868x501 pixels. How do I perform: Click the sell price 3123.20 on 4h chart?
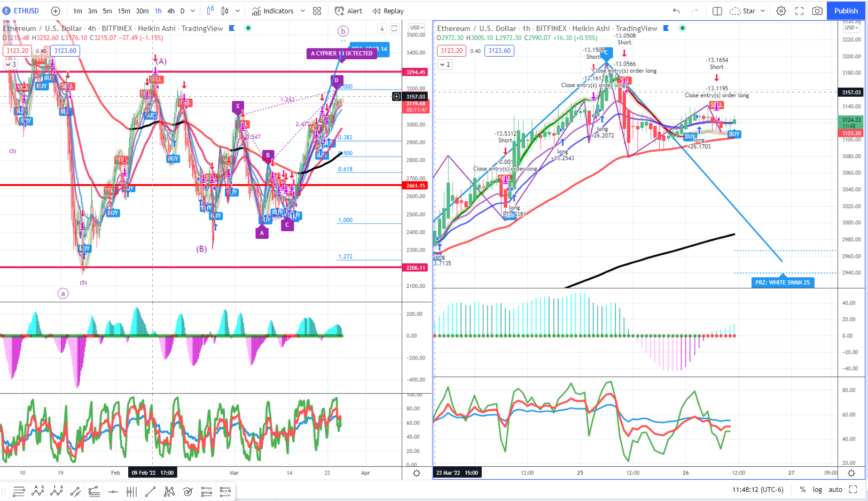pyautogui.click(x=18, y=51)
